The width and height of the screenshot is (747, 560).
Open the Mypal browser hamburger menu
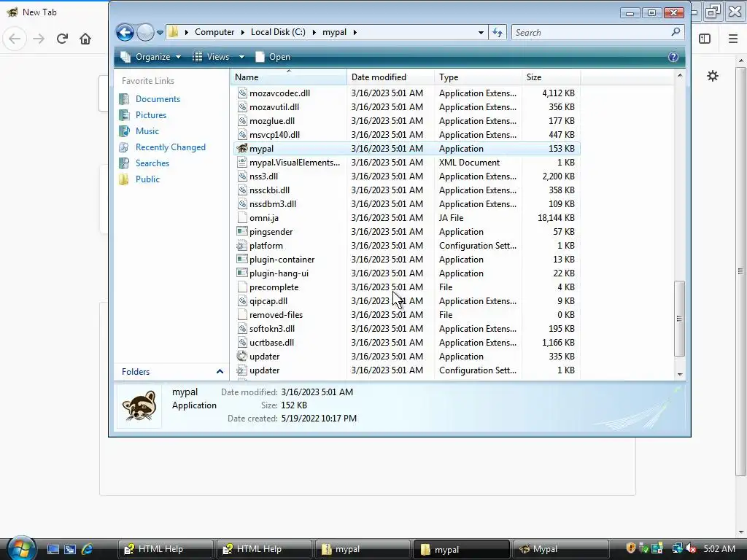pyautogui.click(x=733, y=39)
